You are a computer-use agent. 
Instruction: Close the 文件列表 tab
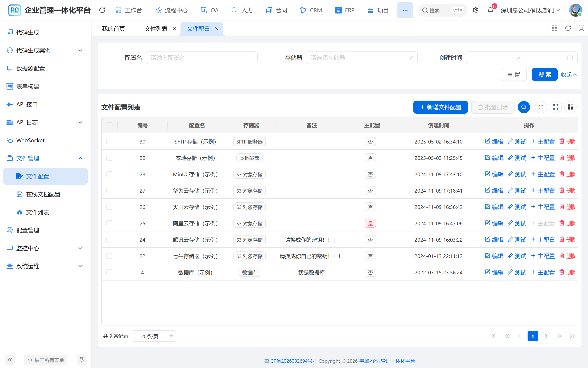point(174,29)
